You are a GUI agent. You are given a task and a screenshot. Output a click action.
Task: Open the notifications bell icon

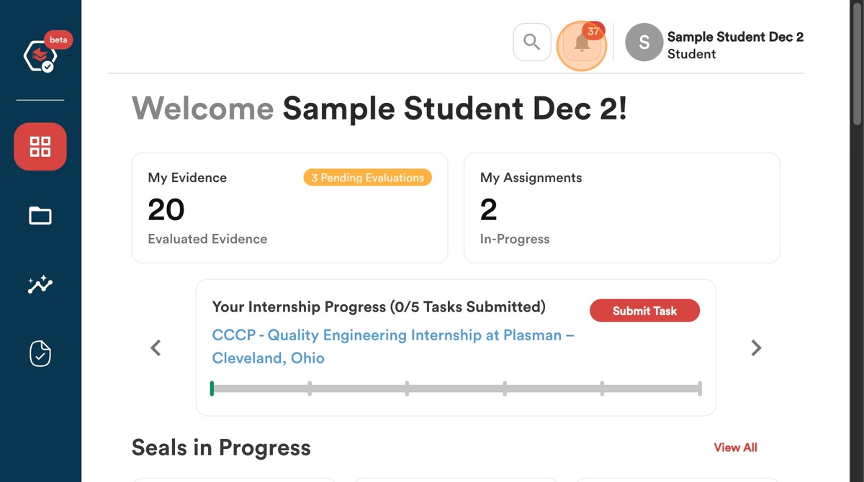pyautogui.click(x=581, y=44)
